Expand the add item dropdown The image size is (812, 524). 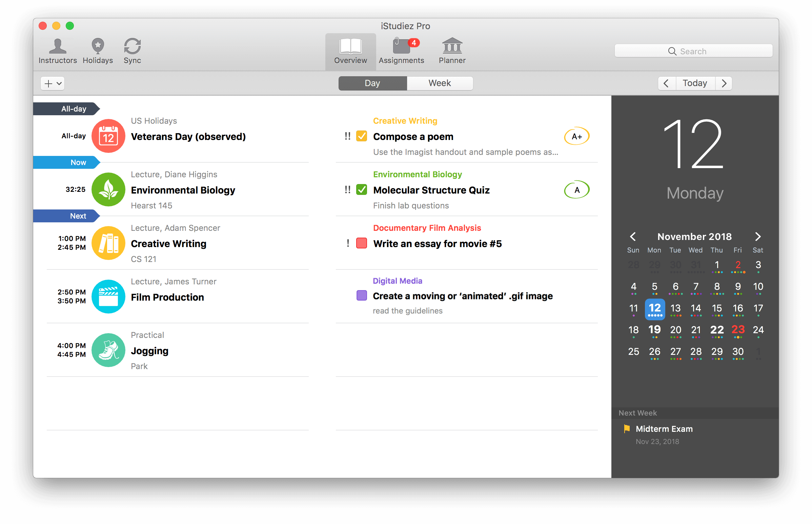pyautogui.click(x=57, y=83)
